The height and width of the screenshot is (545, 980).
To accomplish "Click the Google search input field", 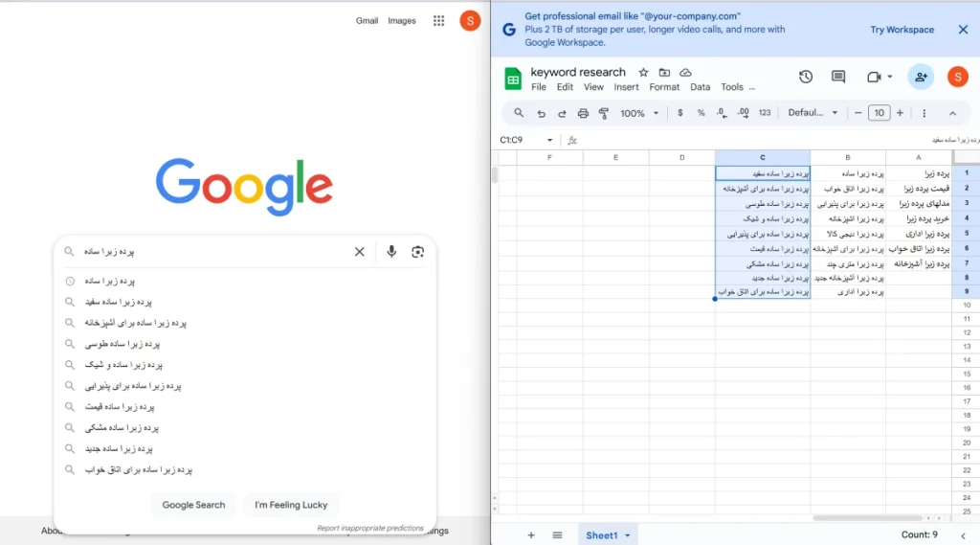I will [212, 252].
